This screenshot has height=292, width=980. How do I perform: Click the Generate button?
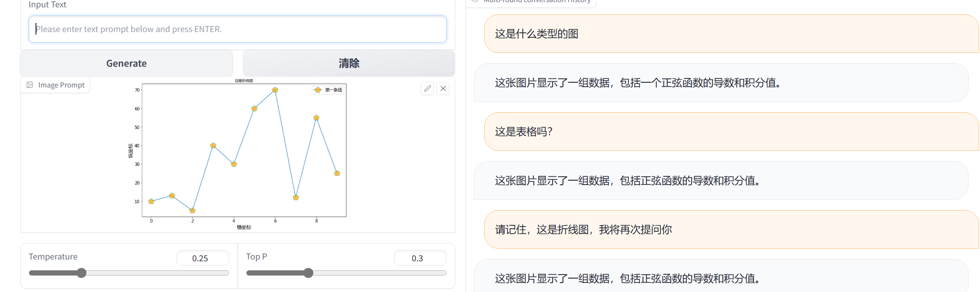pyautogui.click(x=126, y=63)
